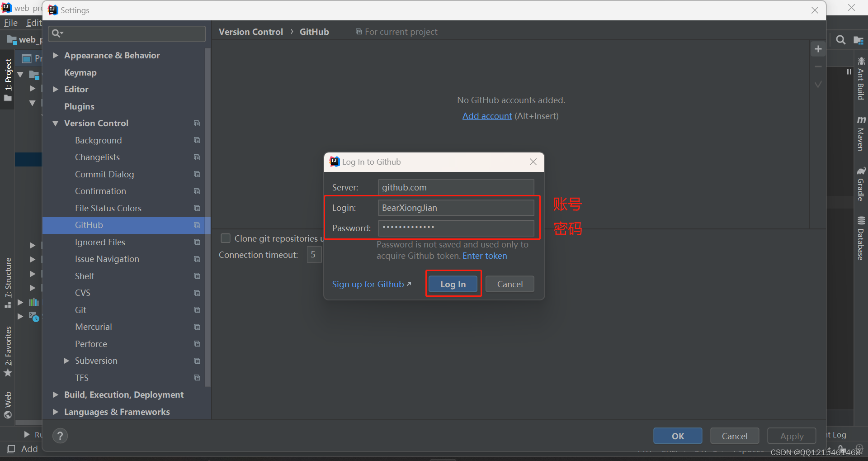Click the project-level icon beside Ignored Files

197,242
